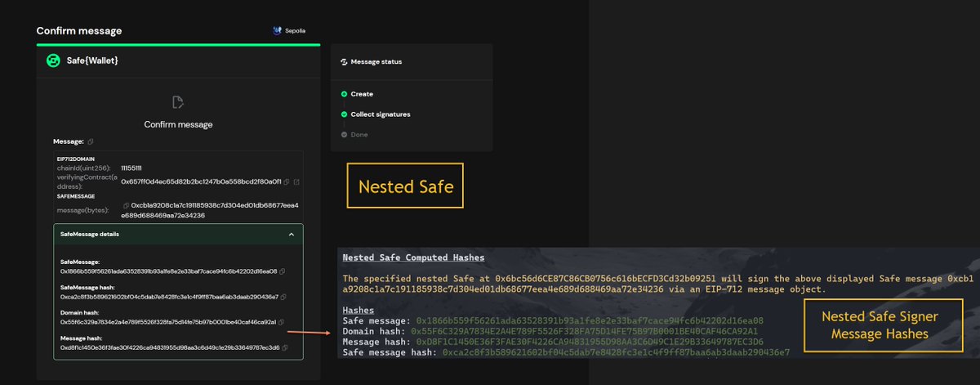Viewport: 980px width, 385px height.
Task: Copy the message(bytes) value
Action: coord(126,205)
